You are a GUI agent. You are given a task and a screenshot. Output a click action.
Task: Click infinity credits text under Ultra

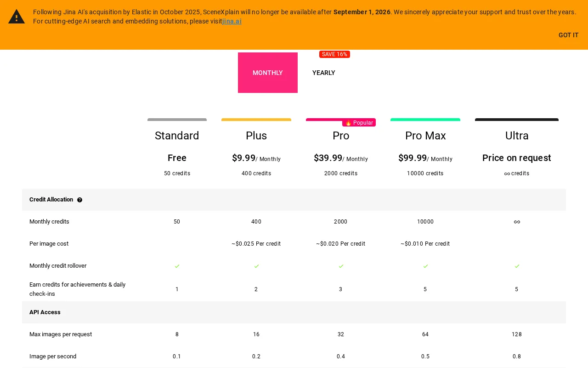517,173
